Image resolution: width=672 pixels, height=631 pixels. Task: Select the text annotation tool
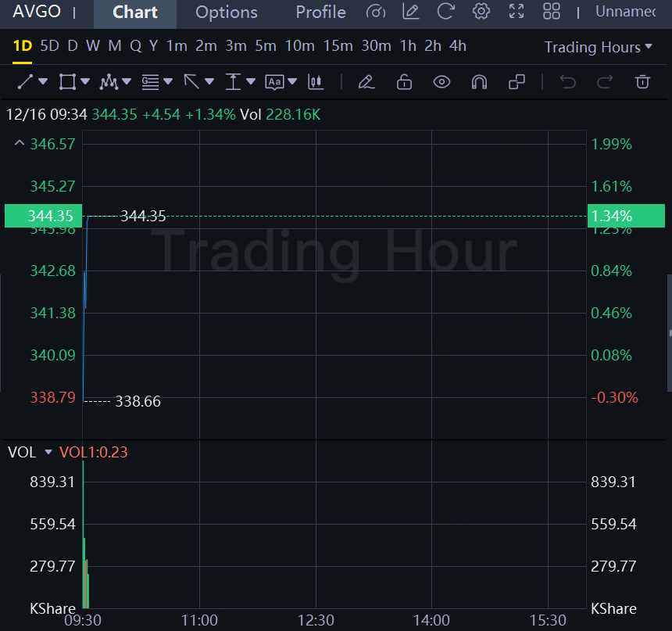point(274,81)
